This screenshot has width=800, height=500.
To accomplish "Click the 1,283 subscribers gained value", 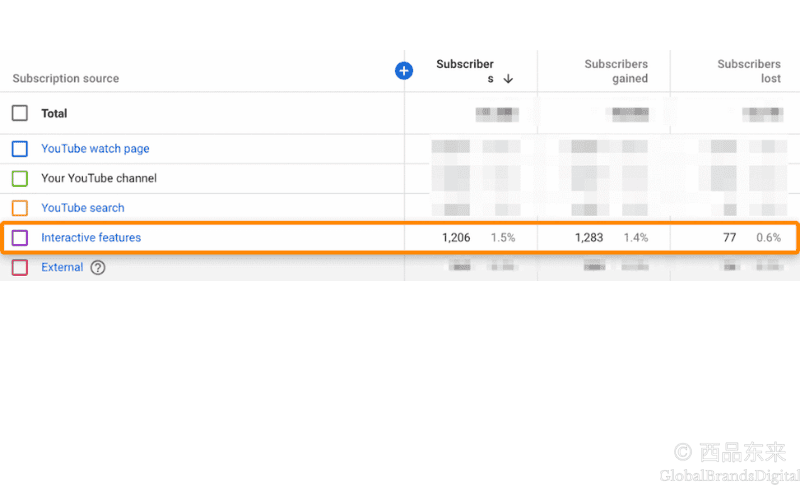I will point(589,238).
